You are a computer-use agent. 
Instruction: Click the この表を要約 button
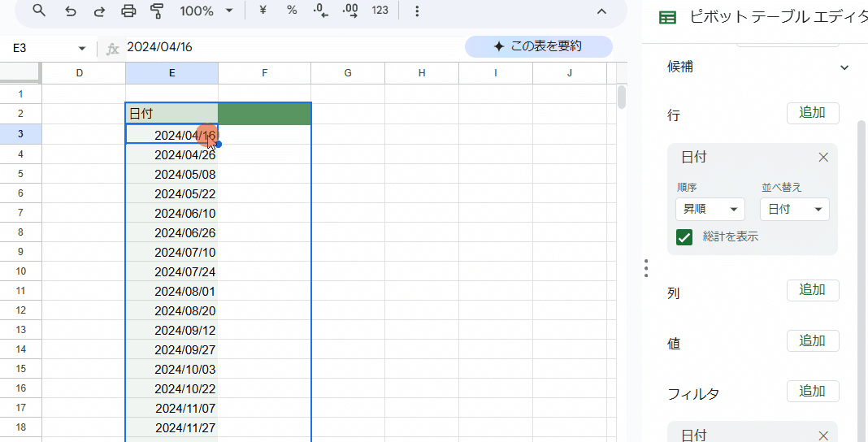(x=539, y=46)
